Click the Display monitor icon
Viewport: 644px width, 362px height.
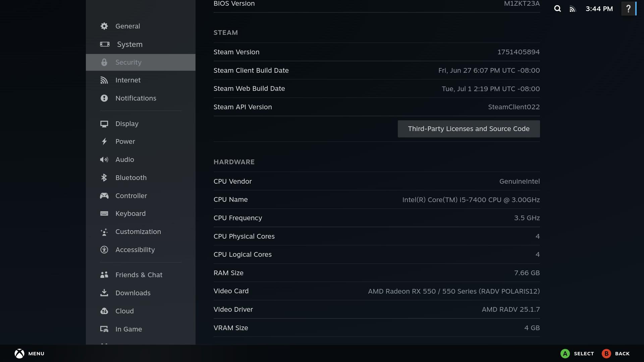pos(104,124)
